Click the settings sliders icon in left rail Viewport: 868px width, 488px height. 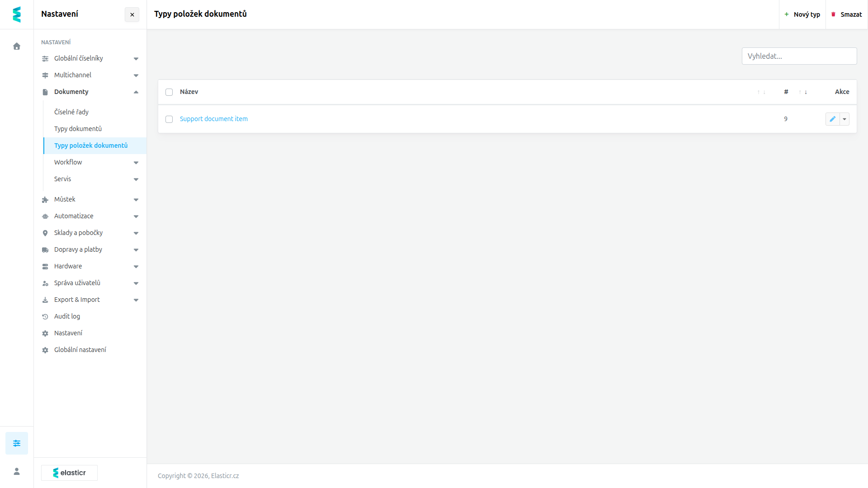click(x=17, y=443)
